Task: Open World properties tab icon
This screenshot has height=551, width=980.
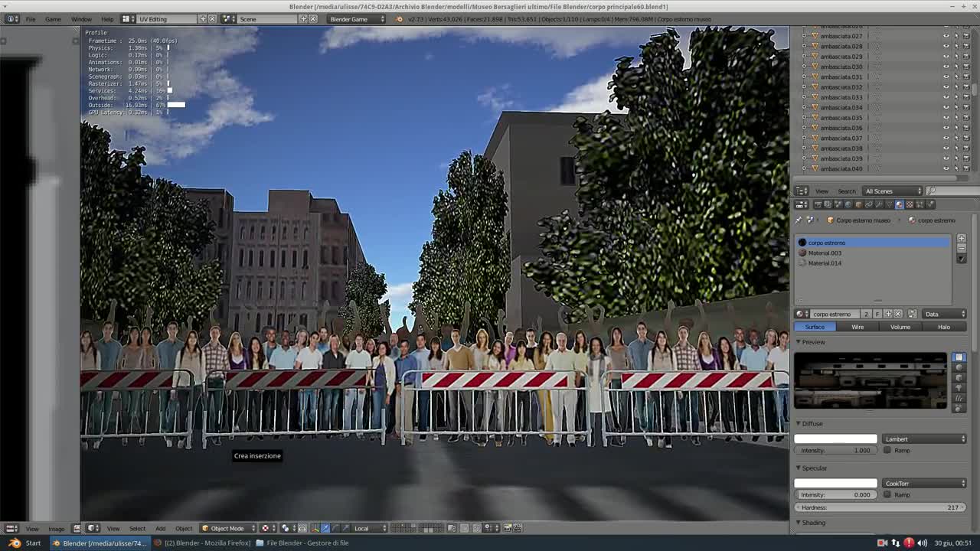Action: coord(848,204)
